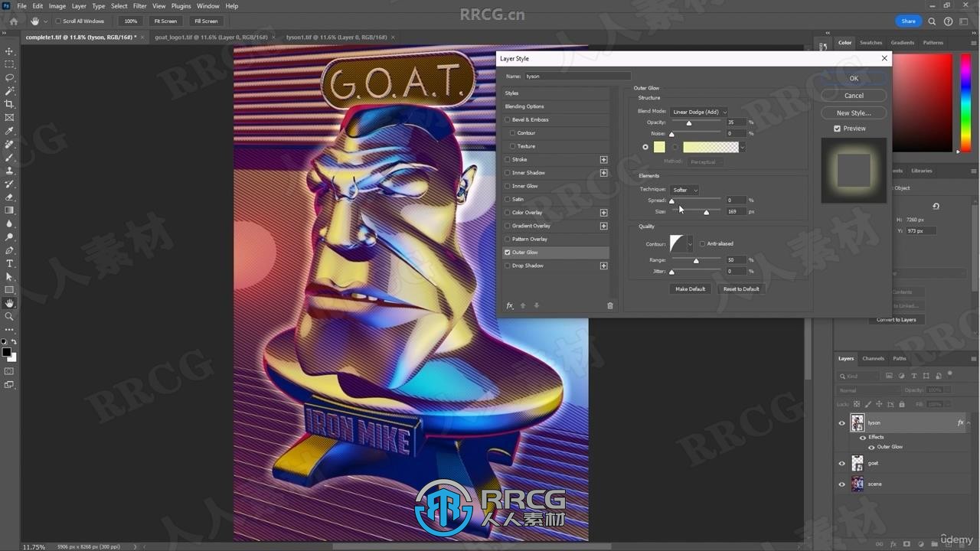980x551 pixels.
Task: Switch to goat_logo1.tif document tab
Action: 211,37
